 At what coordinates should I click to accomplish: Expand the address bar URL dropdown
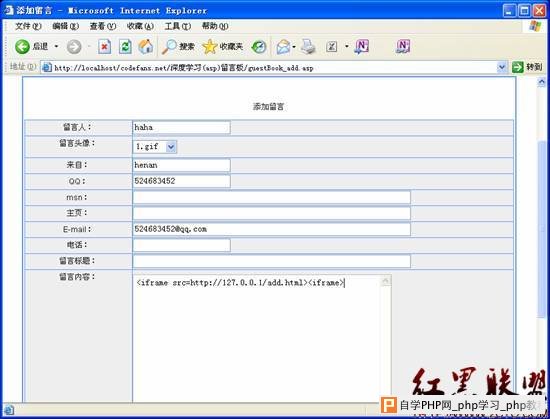502,67
